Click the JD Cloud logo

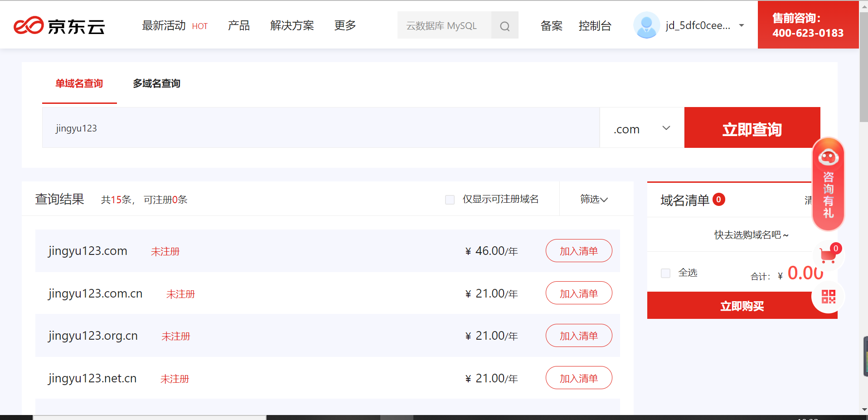coord(59,25)
